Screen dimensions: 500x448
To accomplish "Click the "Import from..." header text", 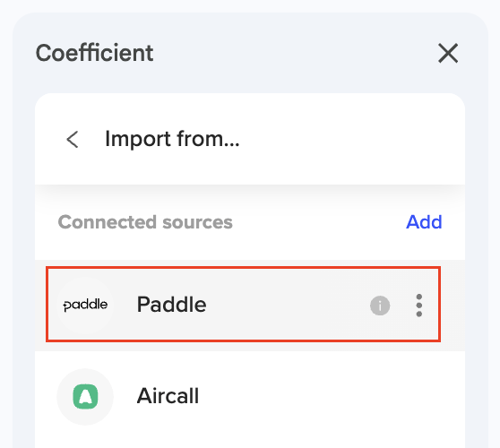I will pyautogui.click(x=172, y=140).
